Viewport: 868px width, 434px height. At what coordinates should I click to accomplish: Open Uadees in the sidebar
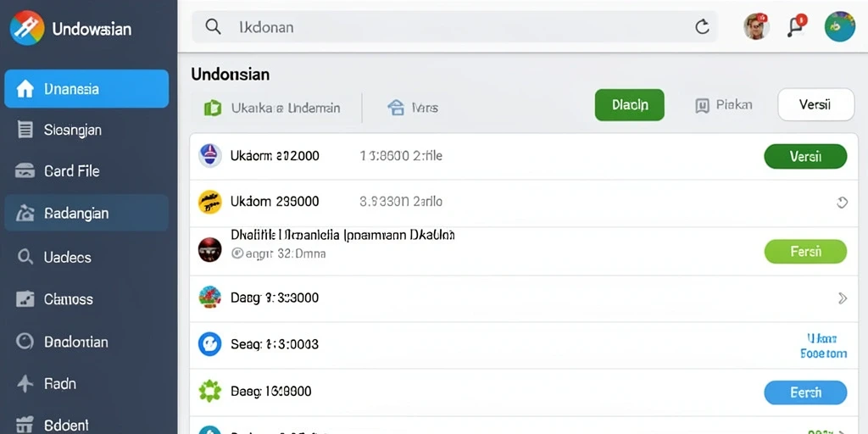coord(86,257)
